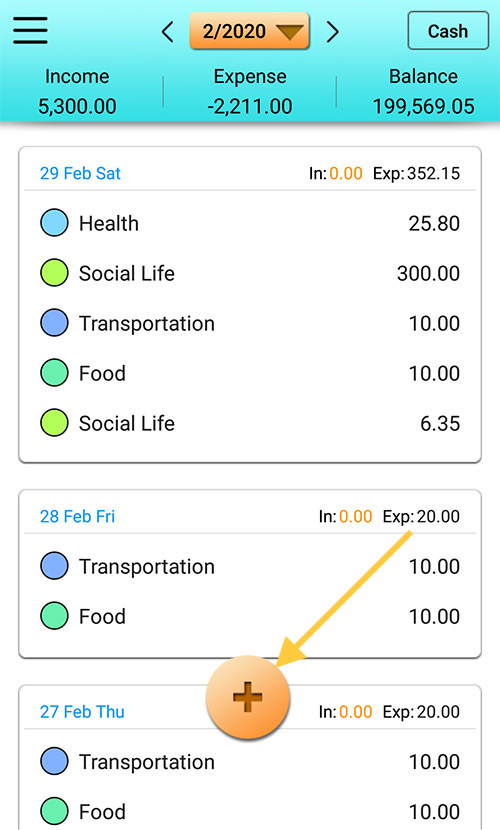Tap Transportation icon on 27 Feb
500x830 pixels.
54,761
